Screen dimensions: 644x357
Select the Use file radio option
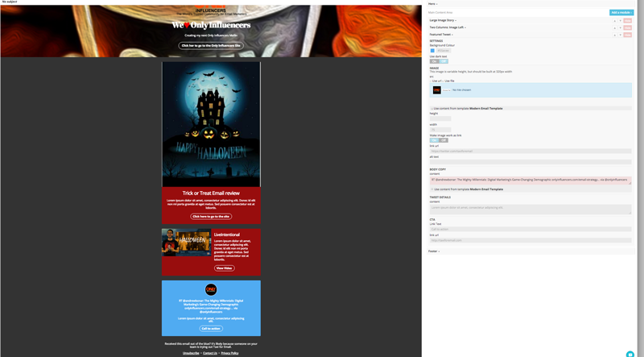point(444,81)
